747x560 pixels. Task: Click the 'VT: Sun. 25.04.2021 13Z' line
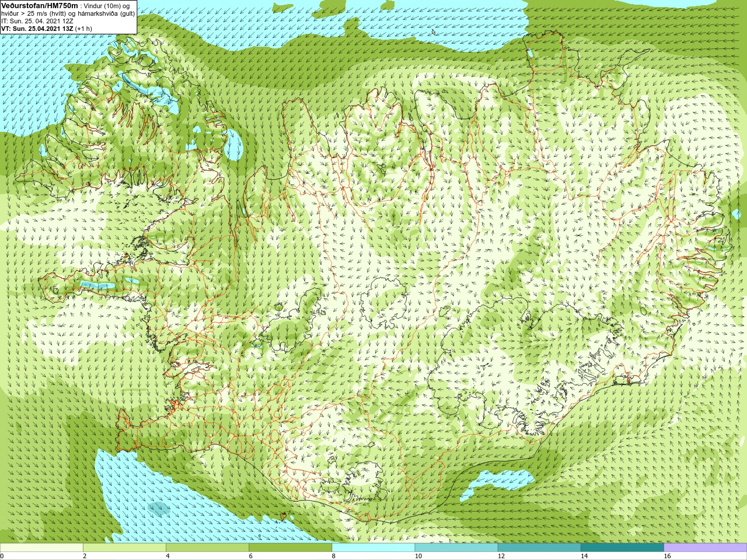click(37, 28)
